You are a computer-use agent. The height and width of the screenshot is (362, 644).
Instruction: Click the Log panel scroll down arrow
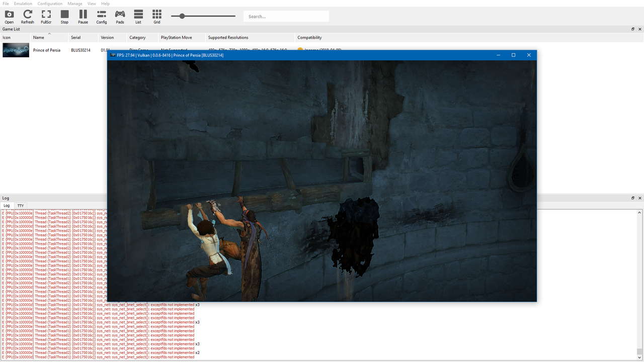tap(639, 357)
